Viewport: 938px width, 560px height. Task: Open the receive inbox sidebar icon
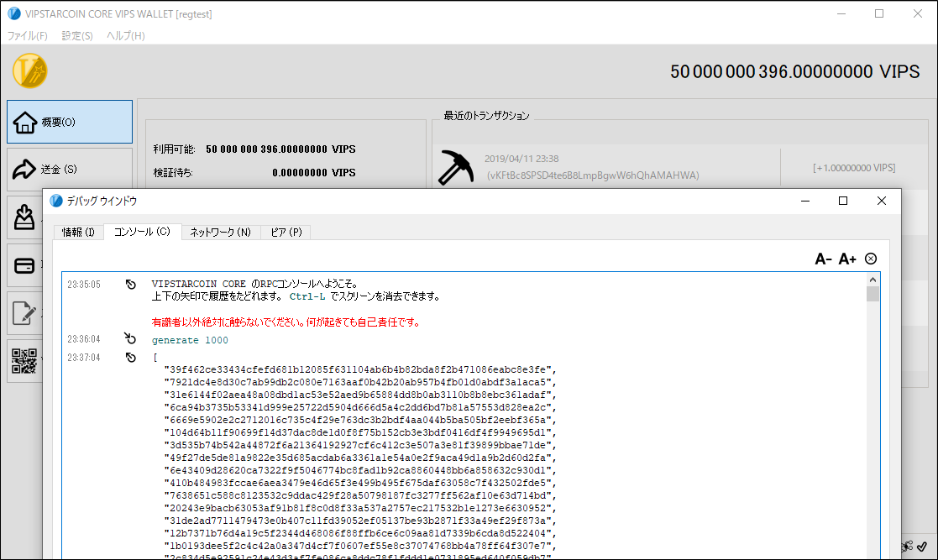[x=24, y=217]
